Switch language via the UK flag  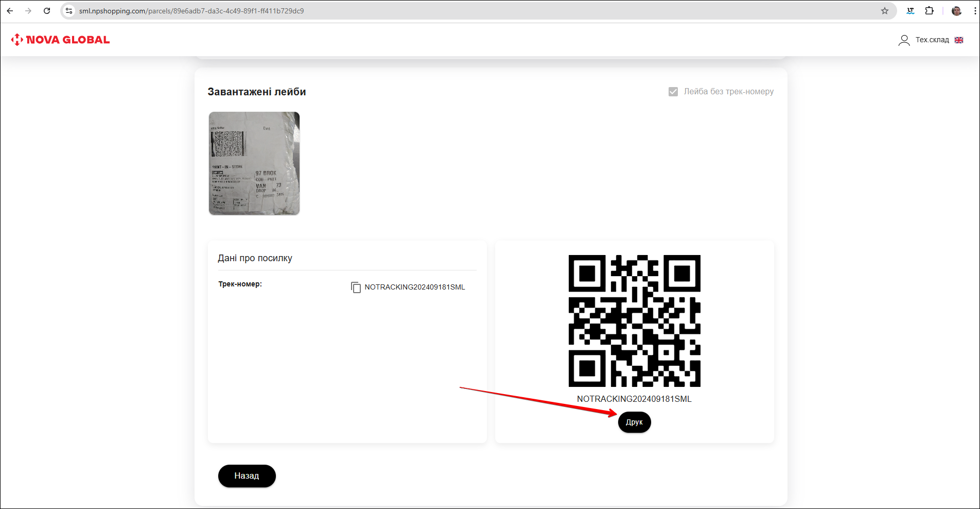(x=959, y=40)
